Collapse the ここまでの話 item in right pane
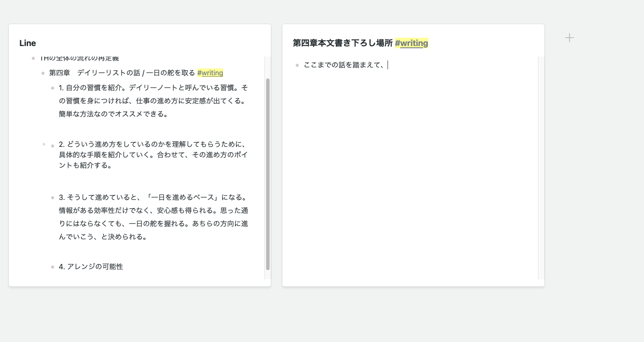 pos(289,65)
